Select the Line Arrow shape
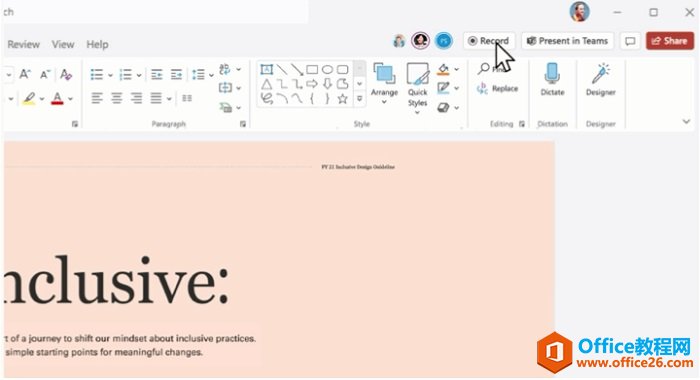Image resolution: width=700 pixels, height=380 pixels. tap(297, 69)
